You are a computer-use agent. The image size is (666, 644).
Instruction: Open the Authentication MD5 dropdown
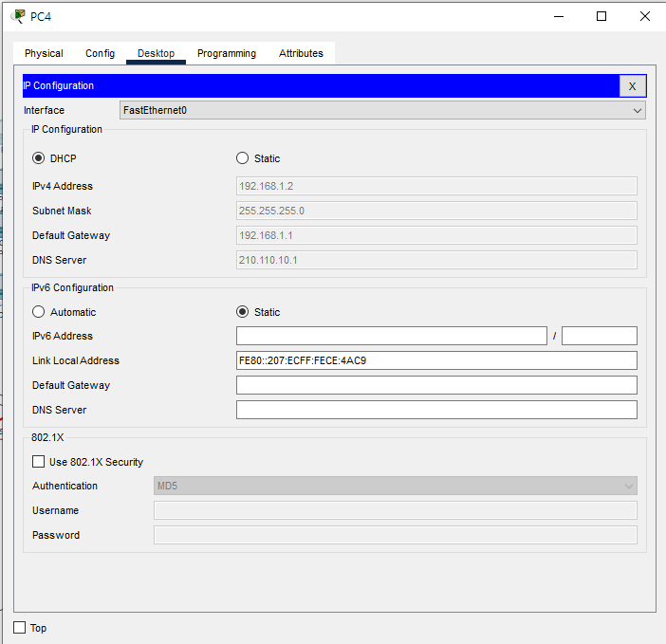[x=395, y=486]
